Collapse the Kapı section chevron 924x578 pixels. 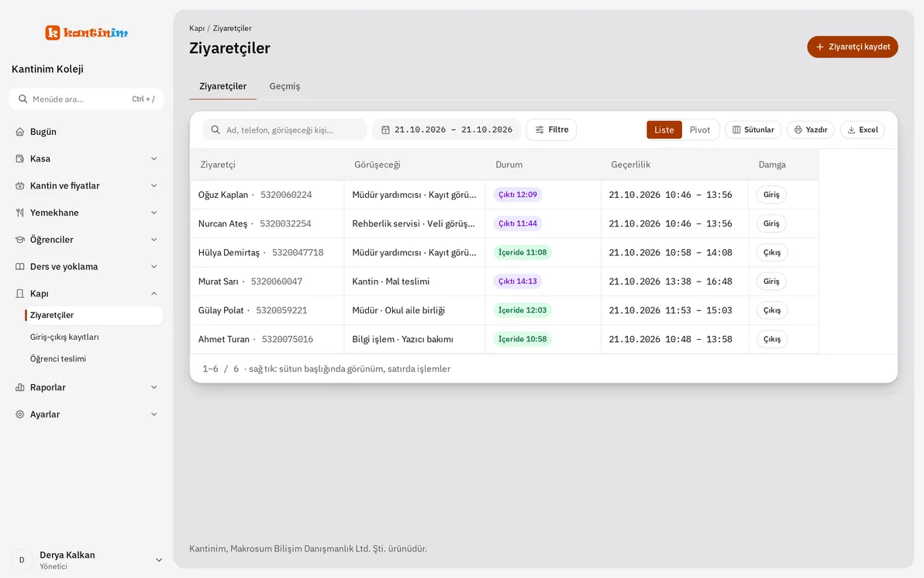pyautogui.click(x=153, y=294)
